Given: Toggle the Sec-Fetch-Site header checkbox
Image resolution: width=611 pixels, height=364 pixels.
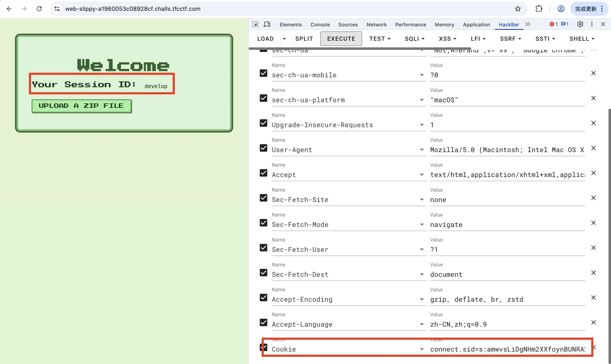Looking at the screenshot, I should [x=264, y=198].
